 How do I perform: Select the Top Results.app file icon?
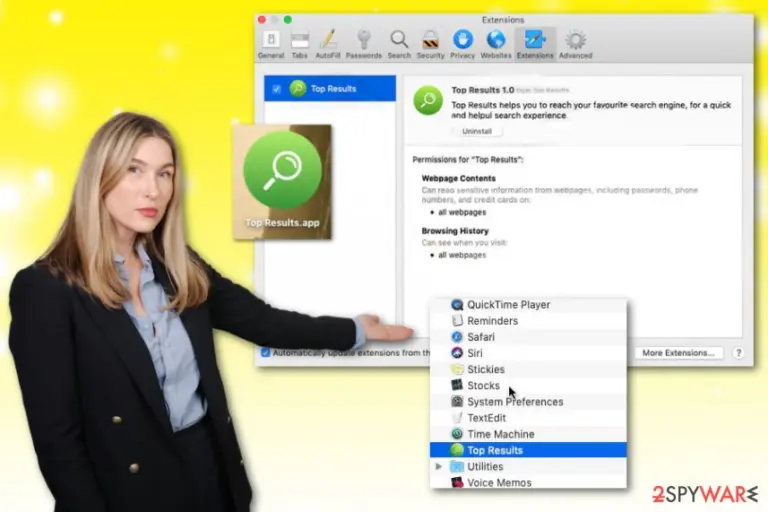point(283,182)
